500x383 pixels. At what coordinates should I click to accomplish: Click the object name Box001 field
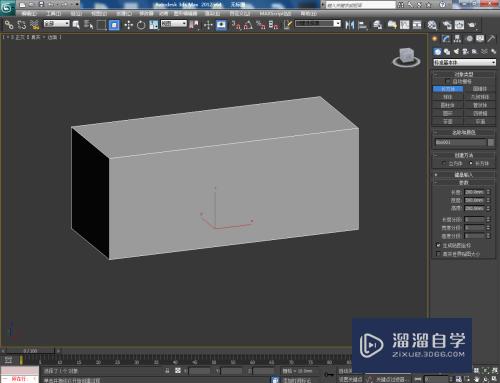point(460,142)
